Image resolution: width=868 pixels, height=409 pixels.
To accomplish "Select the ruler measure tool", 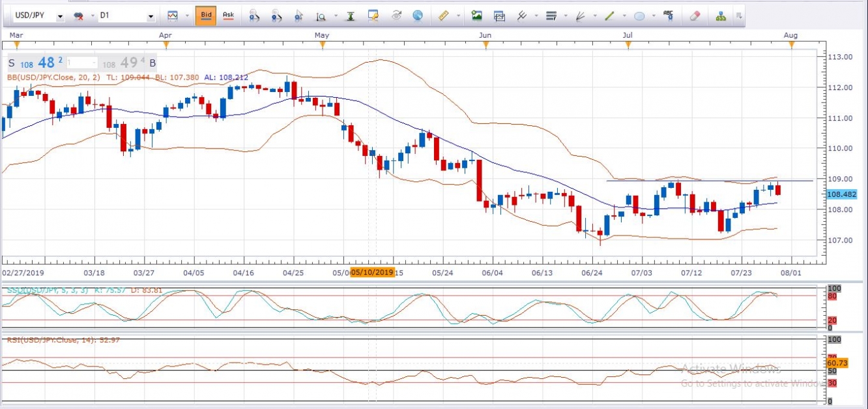I will click(x=444, y=14).
